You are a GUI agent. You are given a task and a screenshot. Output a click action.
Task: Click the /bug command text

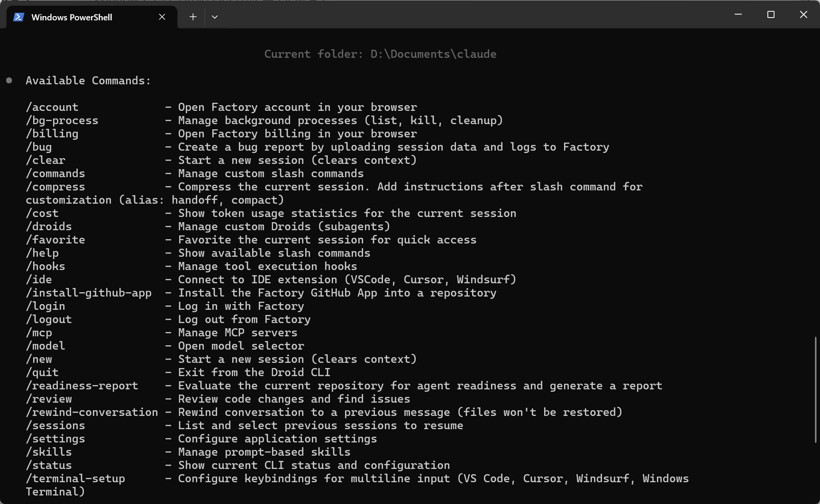click(39, 147)
